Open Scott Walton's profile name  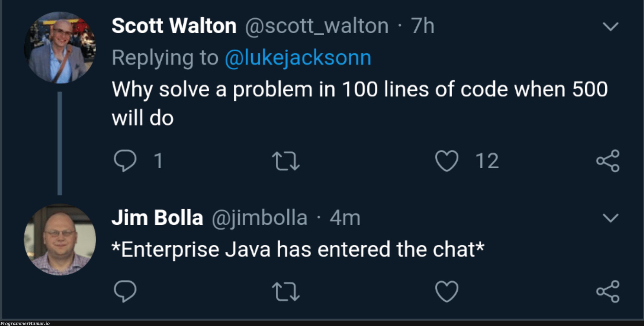(x=174, y=26)
